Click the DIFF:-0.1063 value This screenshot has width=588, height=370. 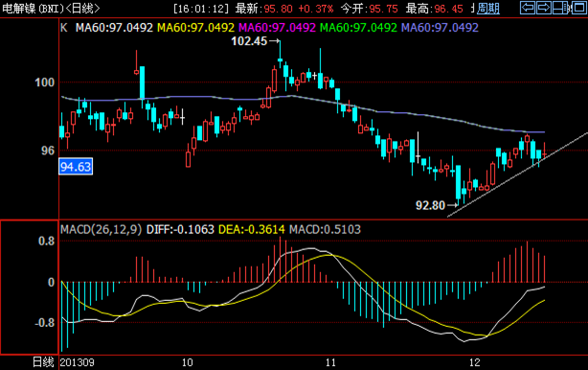pos(180,229)
